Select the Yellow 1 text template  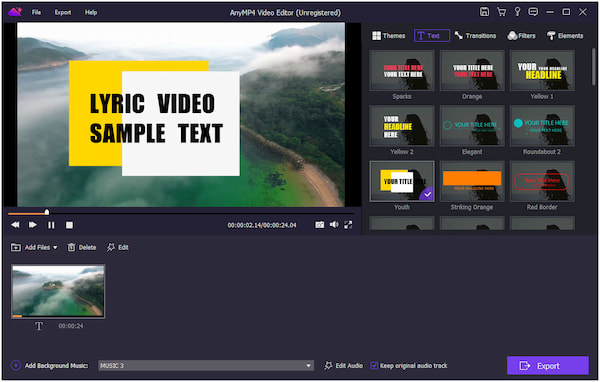pyautogui.click(x=542, y=71)
